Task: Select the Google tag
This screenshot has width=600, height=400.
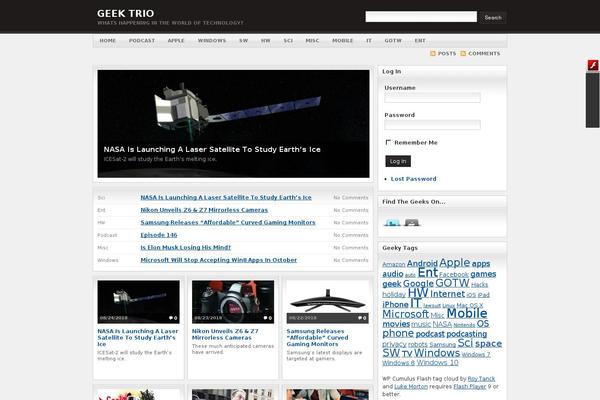Action: [418, 284]
